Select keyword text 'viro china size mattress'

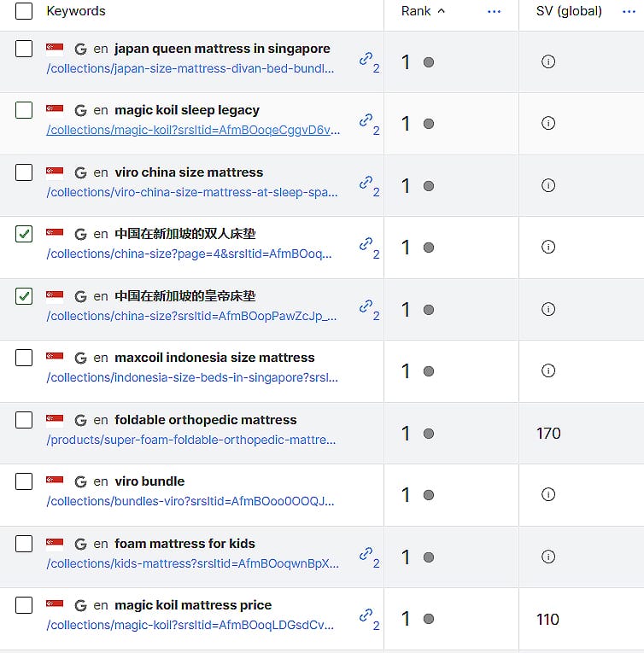[x=189, y=172]
